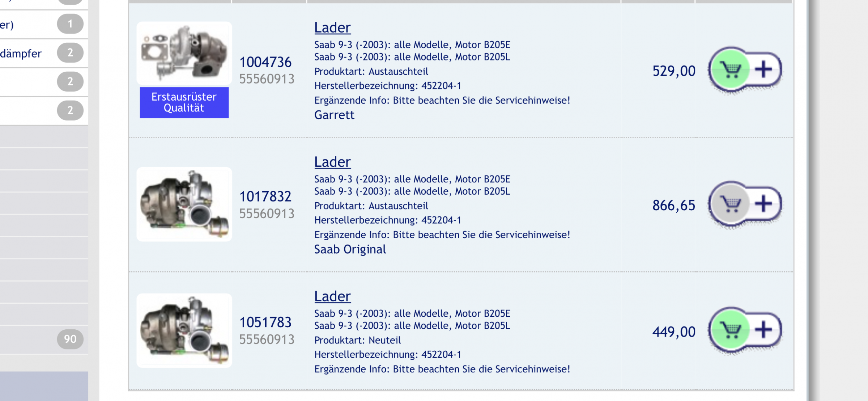Viewport: 868px width, 401px height.
Task: Click plus button beside 529,00 price
Action: pyautogui.click(x=763, y=69)
